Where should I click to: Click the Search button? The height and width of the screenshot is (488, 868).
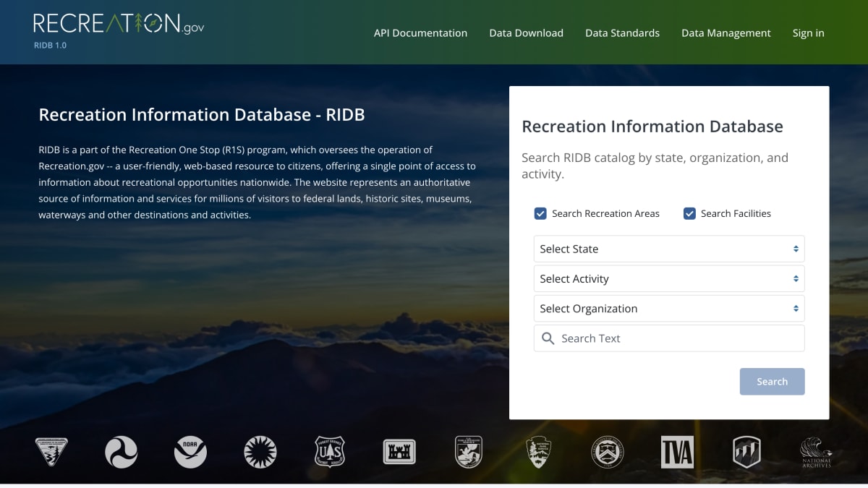[772, 382]
